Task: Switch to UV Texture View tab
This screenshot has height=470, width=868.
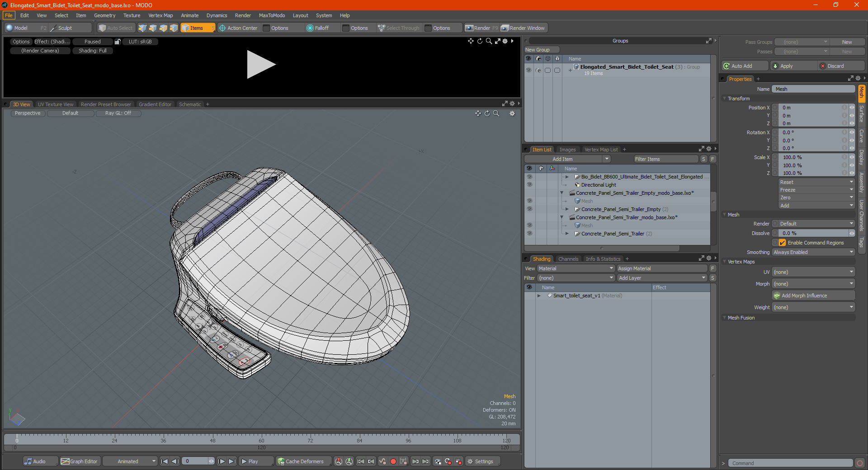Action: click(x=55, y=104)
